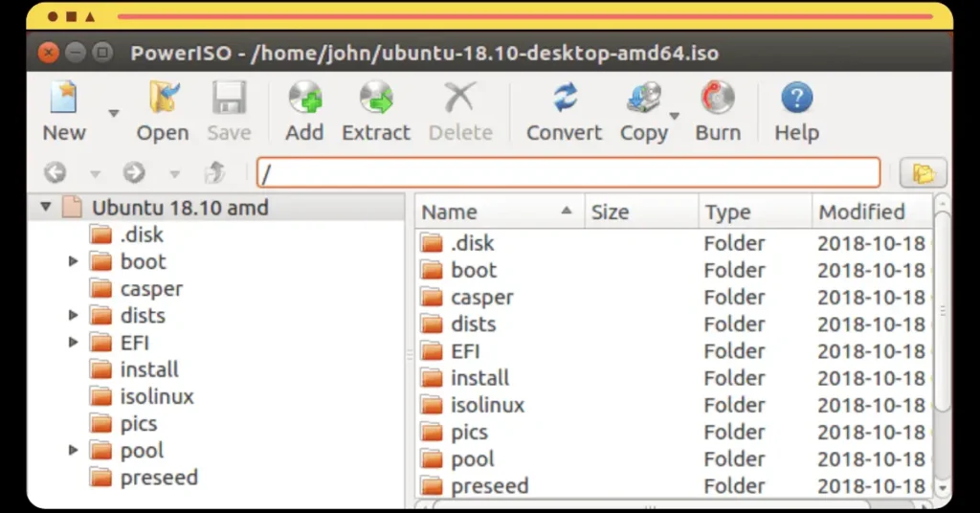Select install row in file list
The width and height of the screenshot is (980, 513).
(673, 377)
